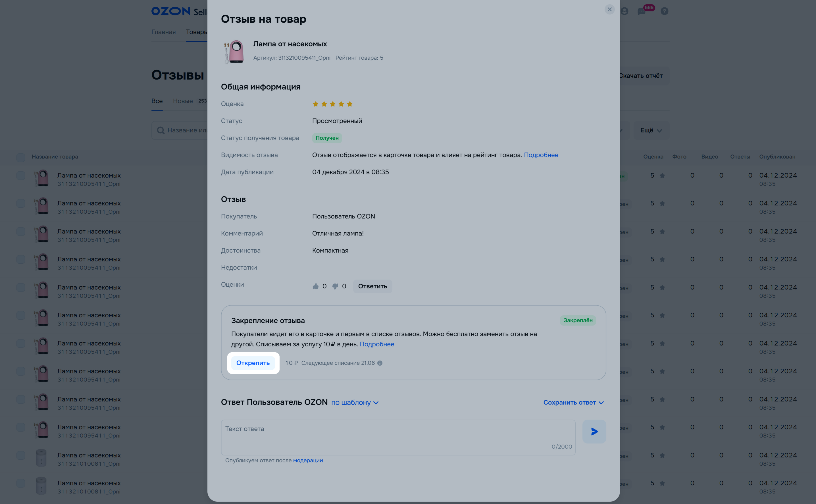The image size is (816, 504).
Task: Open info tooltip next to next charge date
Action: click(380, 363)
